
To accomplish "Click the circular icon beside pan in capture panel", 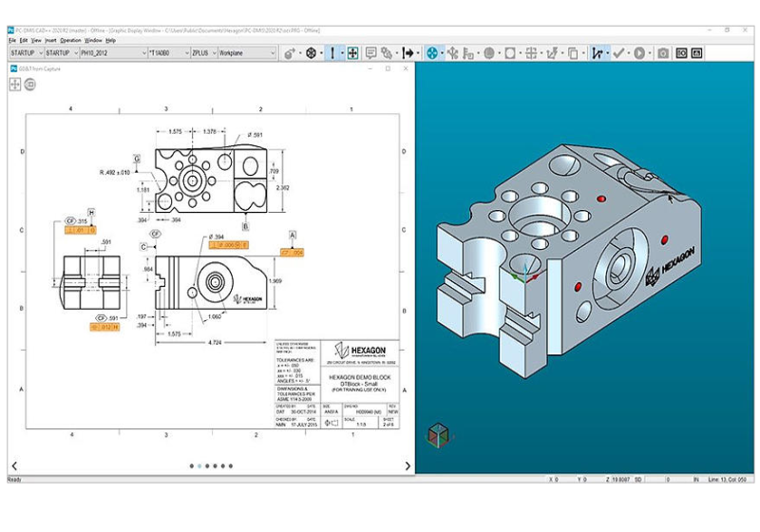I will point(30,85).
